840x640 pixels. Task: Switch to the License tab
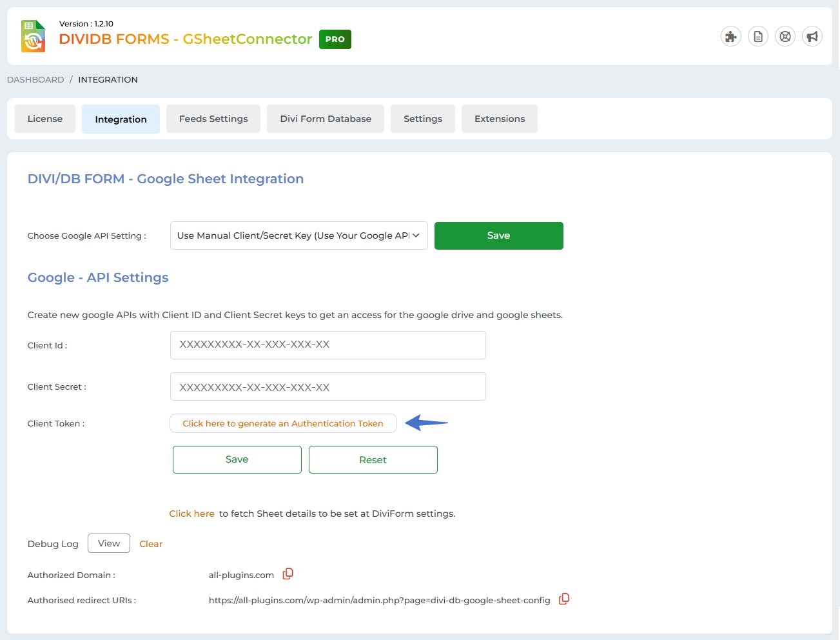coord(45,119)
